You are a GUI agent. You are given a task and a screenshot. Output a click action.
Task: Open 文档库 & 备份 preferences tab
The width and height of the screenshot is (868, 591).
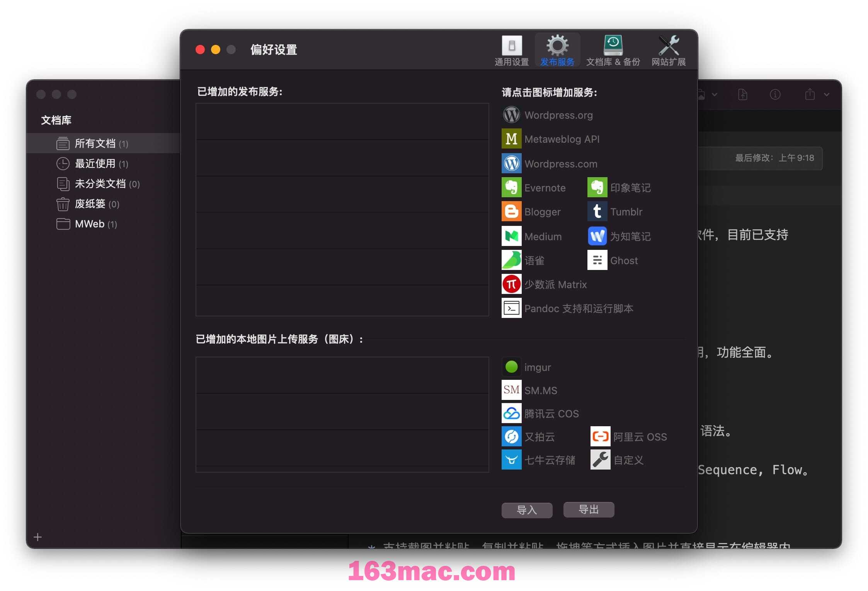coord(613,50)
